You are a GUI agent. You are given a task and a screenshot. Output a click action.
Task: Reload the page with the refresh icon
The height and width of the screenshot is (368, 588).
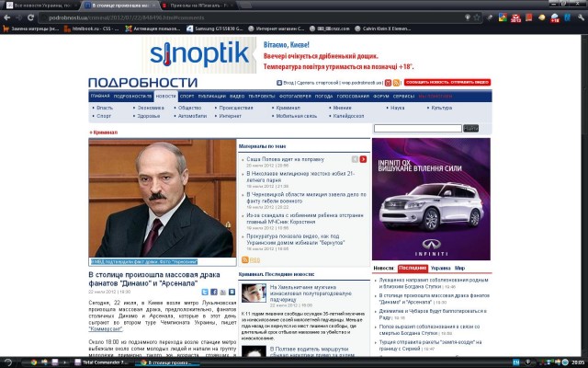point(30,17)
